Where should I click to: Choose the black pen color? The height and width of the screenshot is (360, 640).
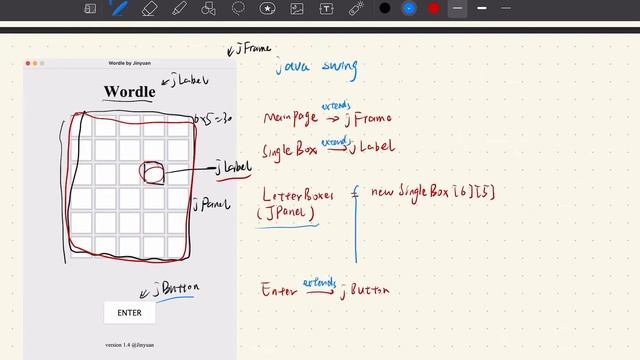(x=384, y=8)
